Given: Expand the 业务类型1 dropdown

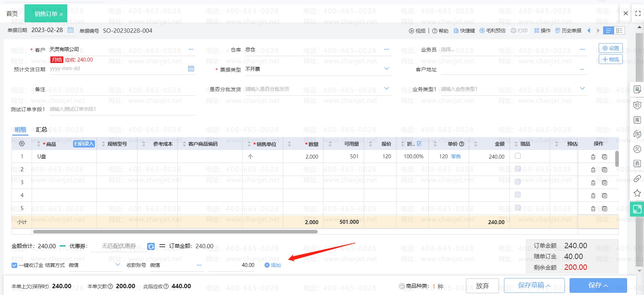Looking at the screenshot, I should point(582,88).
